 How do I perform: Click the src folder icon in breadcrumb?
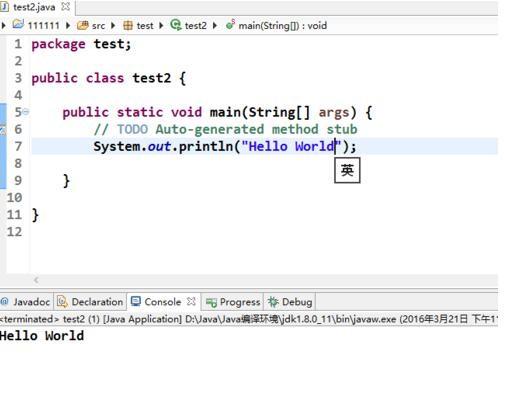click(83, 25)
